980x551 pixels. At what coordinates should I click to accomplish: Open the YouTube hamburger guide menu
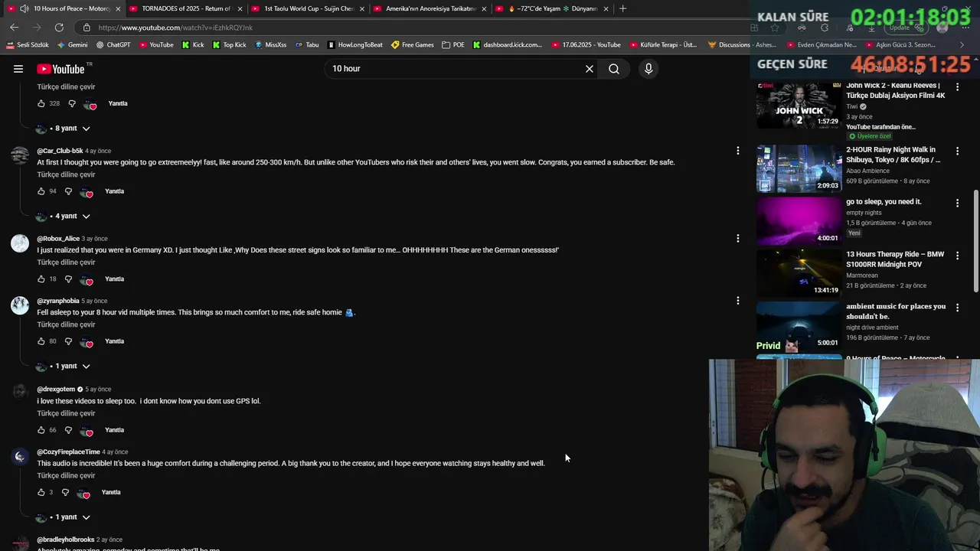point(18,69)
